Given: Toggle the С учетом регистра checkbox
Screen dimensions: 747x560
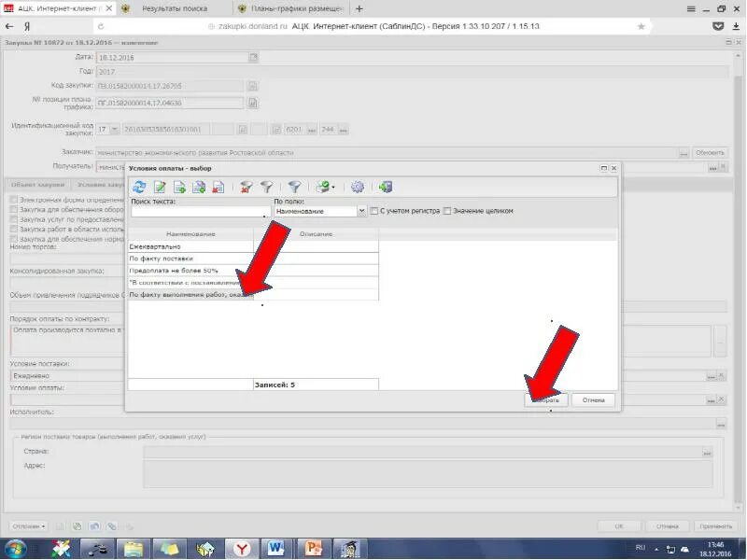Looking at the screenshot, I should [x=374, y=211].
